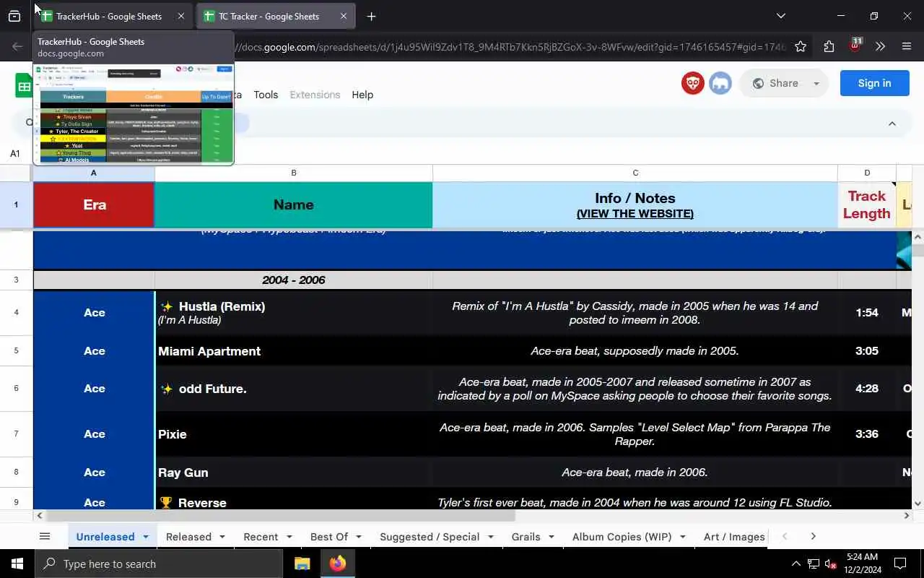924x578 pixels.
Task: Click the Sign in button
Action: coord(874,83)
